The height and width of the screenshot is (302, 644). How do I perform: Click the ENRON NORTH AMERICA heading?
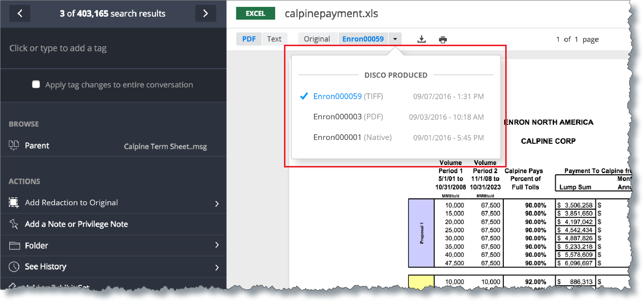tap(548, 122)
